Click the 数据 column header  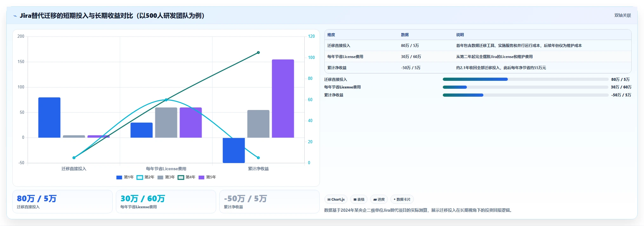click(x=405, y=35)
